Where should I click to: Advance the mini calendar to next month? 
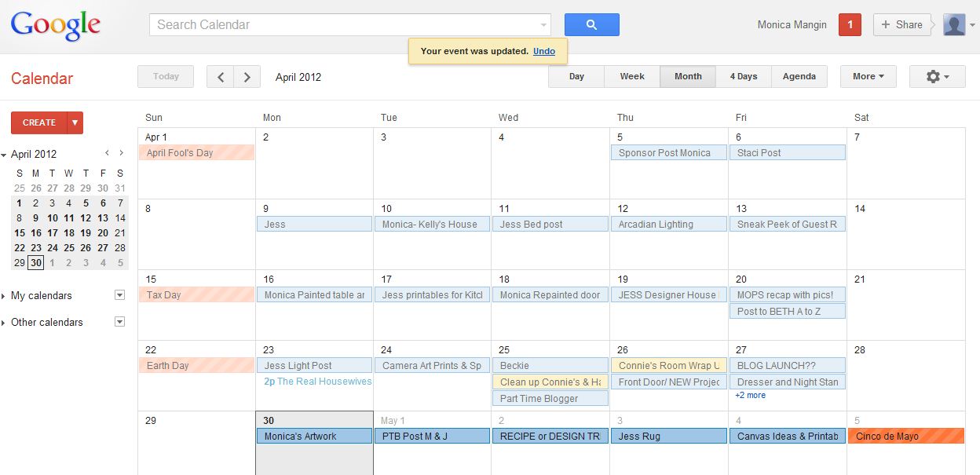[x=121, y=154]
